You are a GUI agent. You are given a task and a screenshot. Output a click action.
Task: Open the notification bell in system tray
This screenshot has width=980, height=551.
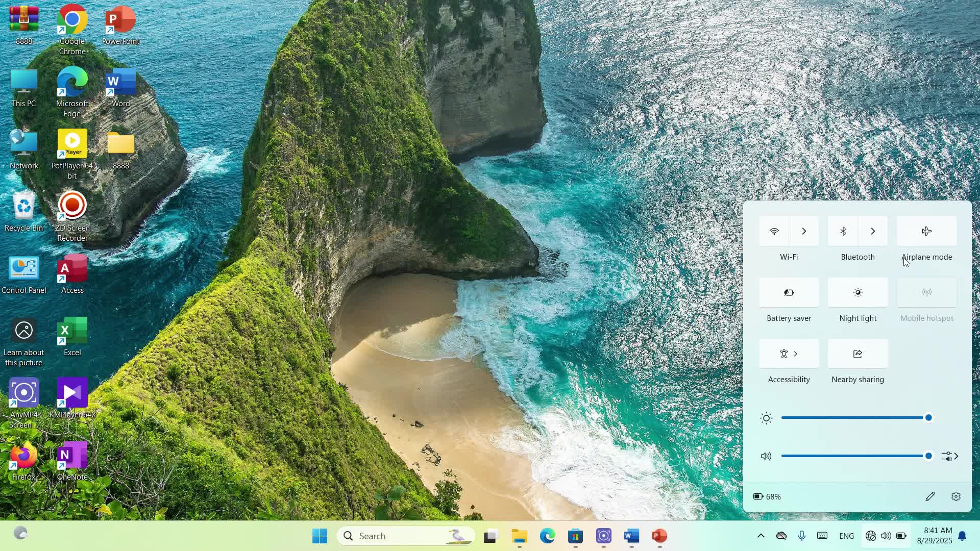click(963, 536)
